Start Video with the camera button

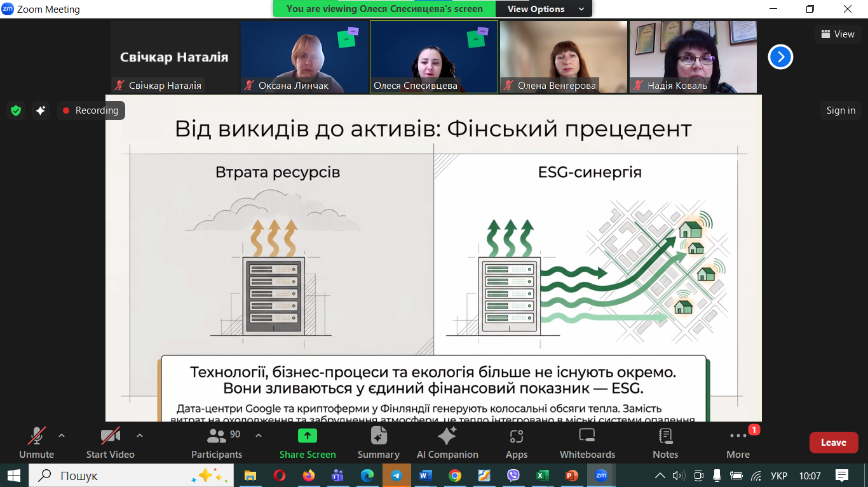pos(111,443)
